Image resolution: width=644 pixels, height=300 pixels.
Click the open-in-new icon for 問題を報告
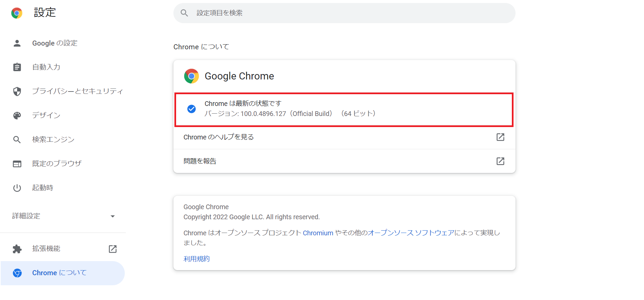(500, 161)
